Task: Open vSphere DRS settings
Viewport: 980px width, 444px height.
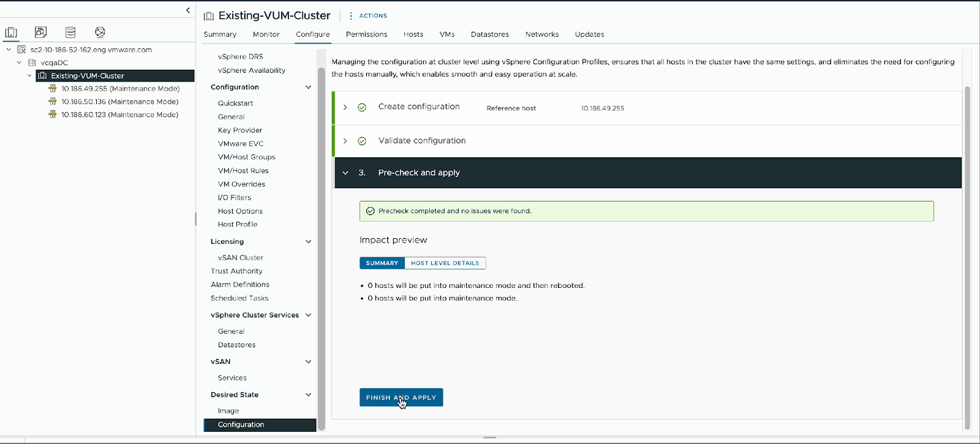Action: (x=240, y=56)
